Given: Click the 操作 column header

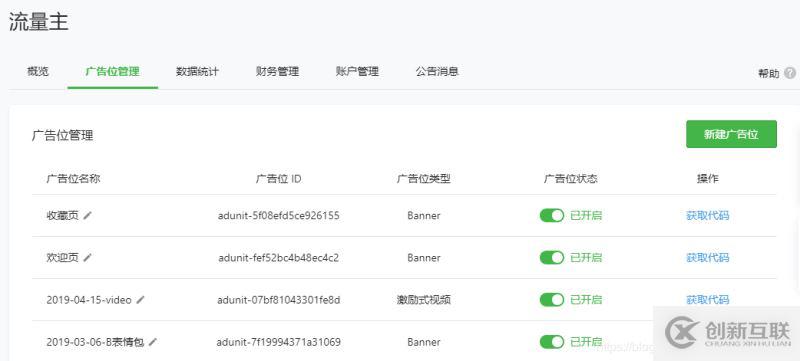Looking at the screenshot, I should (x=708, y=178).
